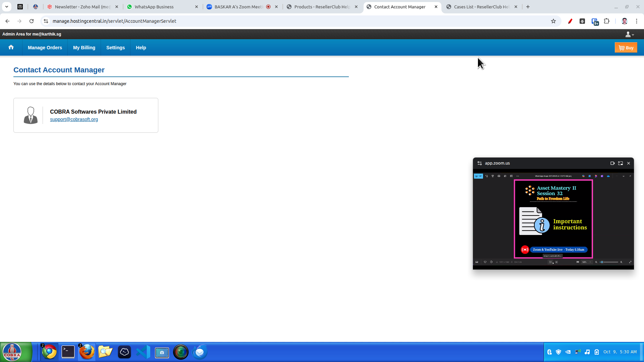Screen dimensions: 644x362
Task: Reload the current page
Action: (32, 21)
